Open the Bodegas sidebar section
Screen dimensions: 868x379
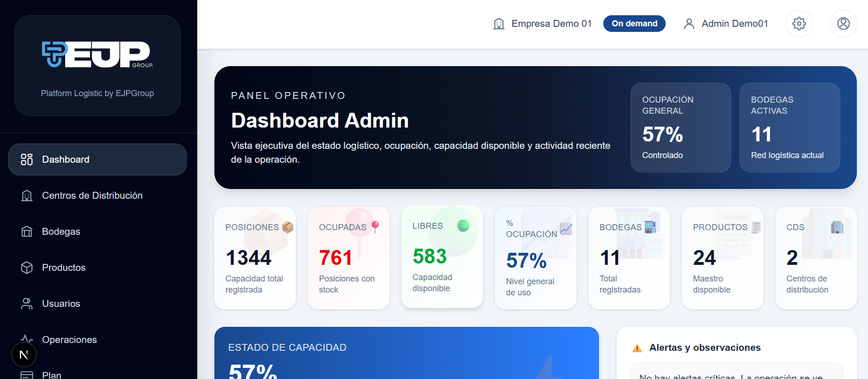pos(97,232)
